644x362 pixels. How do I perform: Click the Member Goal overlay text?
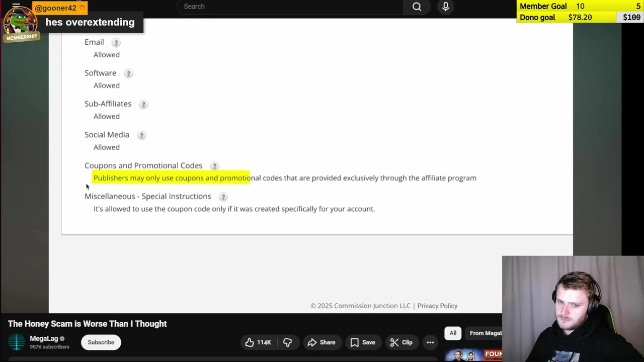(543, 6)
